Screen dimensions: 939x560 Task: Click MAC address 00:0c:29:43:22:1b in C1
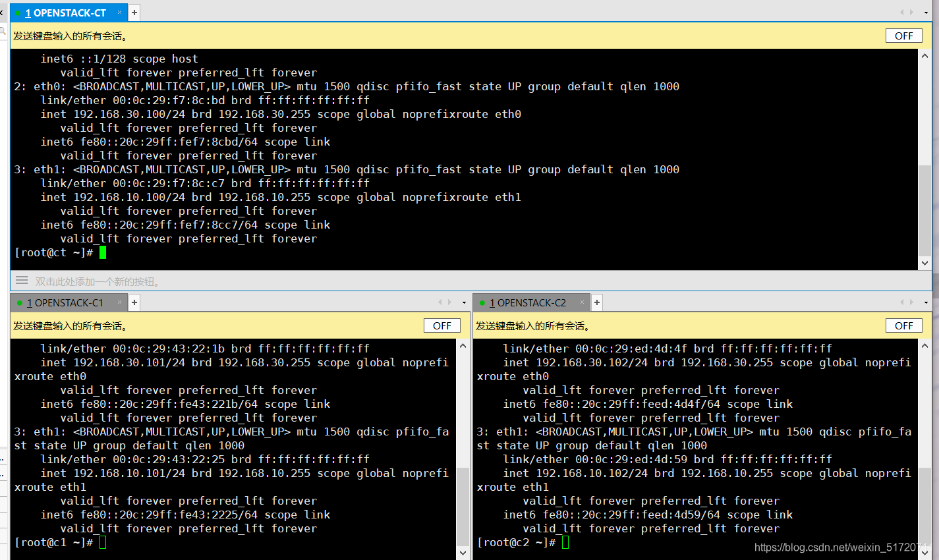click(x=169, y=349)
